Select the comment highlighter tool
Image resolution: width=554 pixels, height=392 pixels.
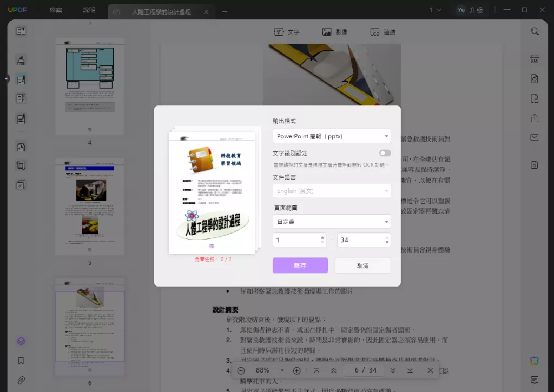pyautogui.click(x=21, y=61)
